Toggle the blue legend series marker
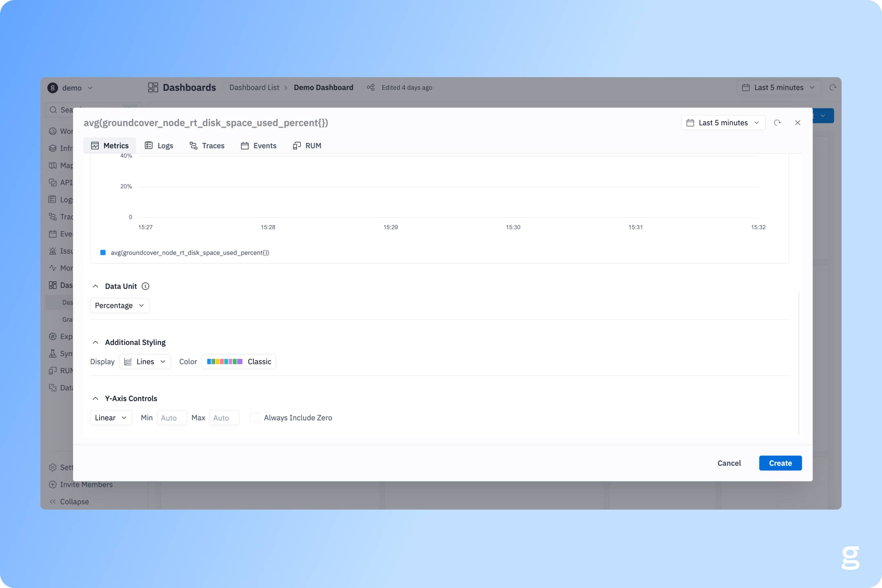 (103, 253)
